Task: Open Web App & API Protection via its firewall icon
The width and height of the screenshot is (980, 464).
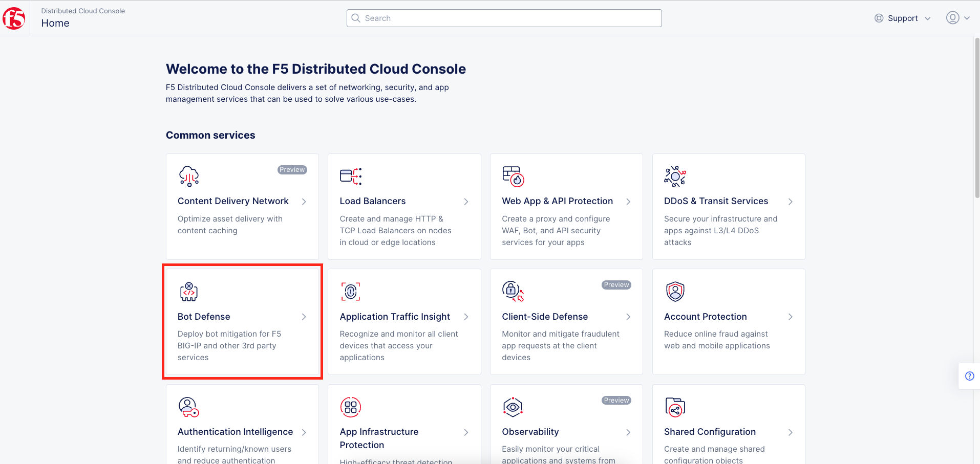Action: (513, 175)
